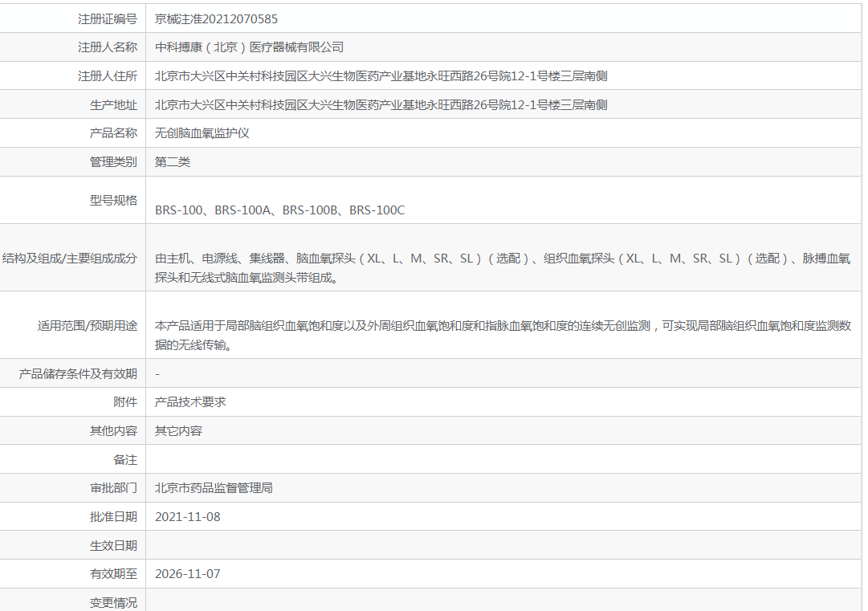
Task: Click the 有效期至 label
Action: point(113,574)
